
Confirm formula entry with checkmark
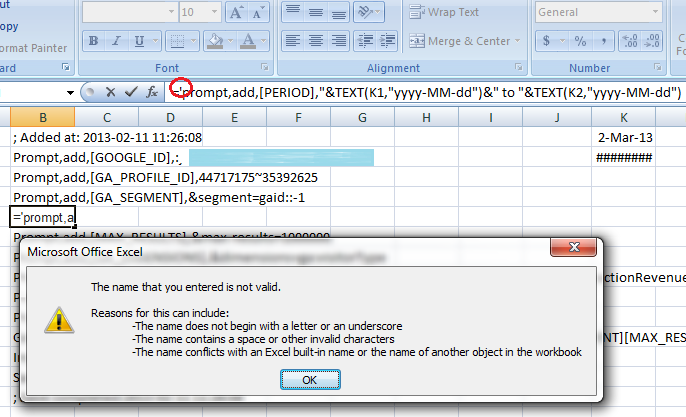(x=131, y=92)
